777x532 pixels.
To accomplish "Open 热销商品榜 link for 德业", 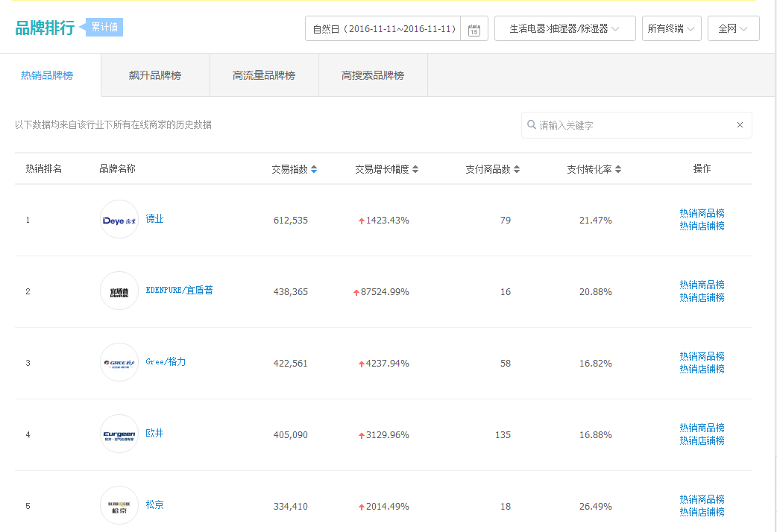I will (702, 213).
